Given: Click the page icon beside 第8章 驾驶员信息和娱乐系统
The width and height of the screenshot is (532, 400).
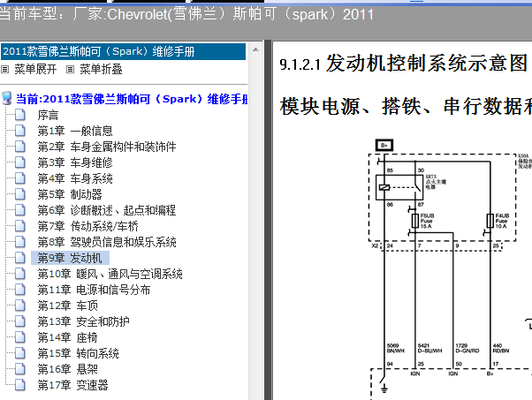Looking at the screenshot, I should 20,242.
